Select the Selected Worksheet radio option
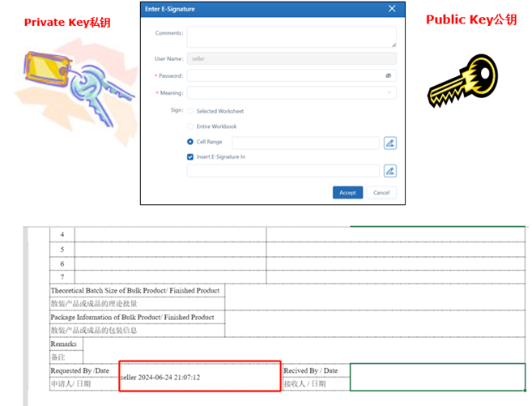Image resolution: width=532 pixels, height=406 pixels. click(190, 111)
